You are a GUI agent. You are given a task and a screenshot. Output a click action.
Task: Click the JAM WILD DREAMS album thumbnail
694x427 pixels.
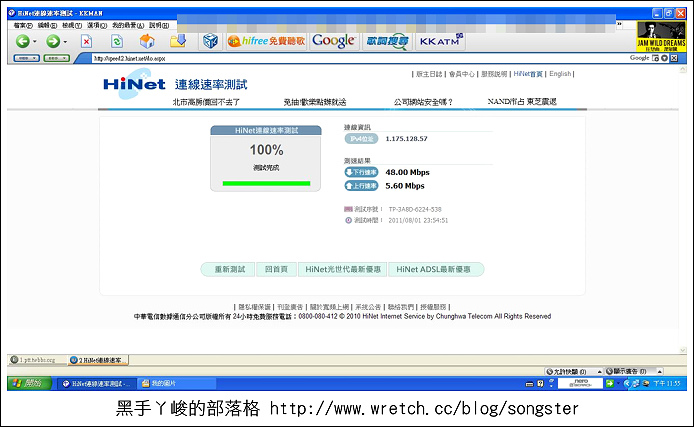pyautogui.click(x=661, y=36)
